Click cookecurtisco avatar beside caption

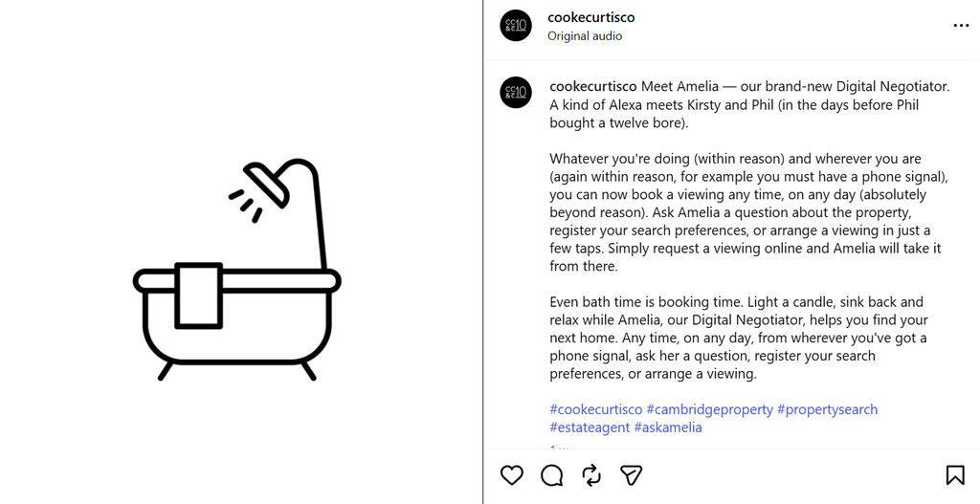click(516, 93)
